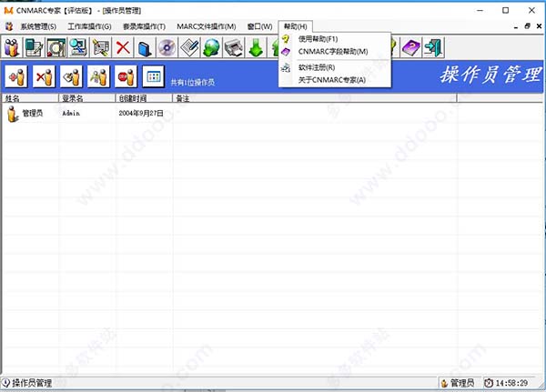Open the 系统管理(S) menu

pos(38,26)
